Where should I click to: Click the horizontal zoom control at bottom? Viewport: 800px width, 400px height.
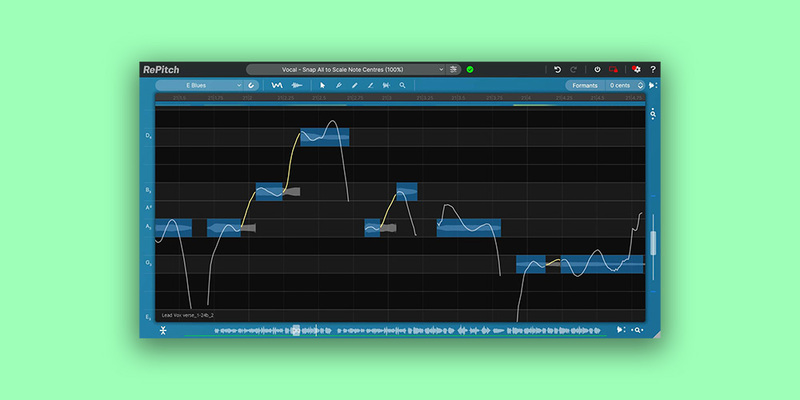(637, 330)
